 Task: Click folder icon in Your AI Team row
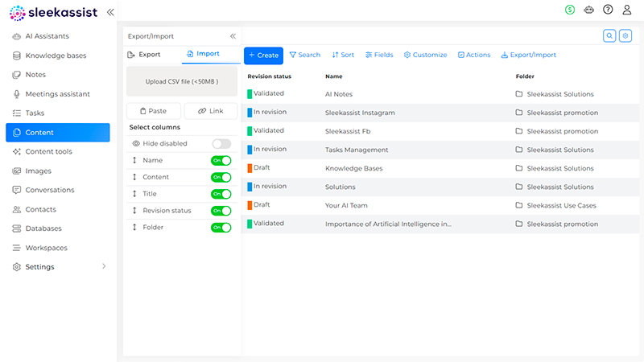(519, 205)
